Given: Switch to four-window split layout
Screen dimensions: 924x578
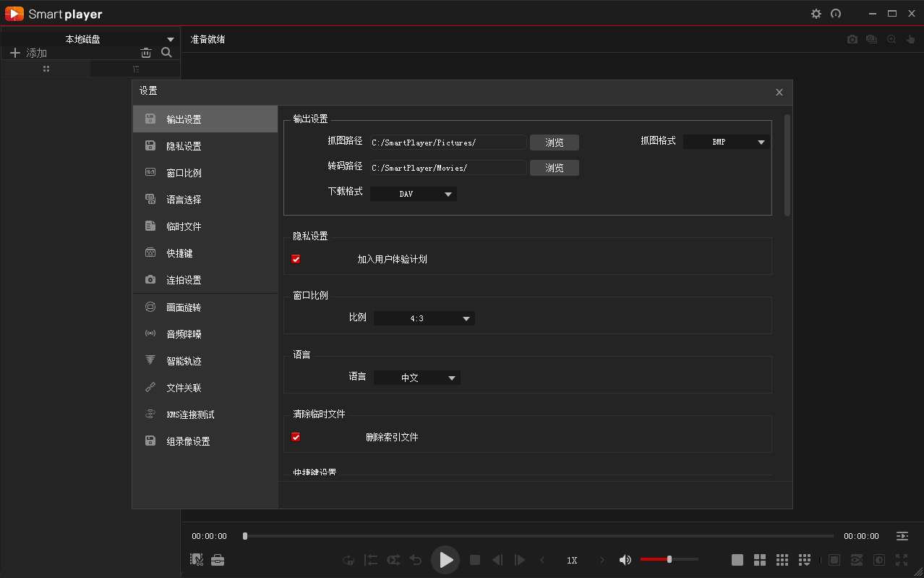Looking at the screenshot, I should click(759, 560).
